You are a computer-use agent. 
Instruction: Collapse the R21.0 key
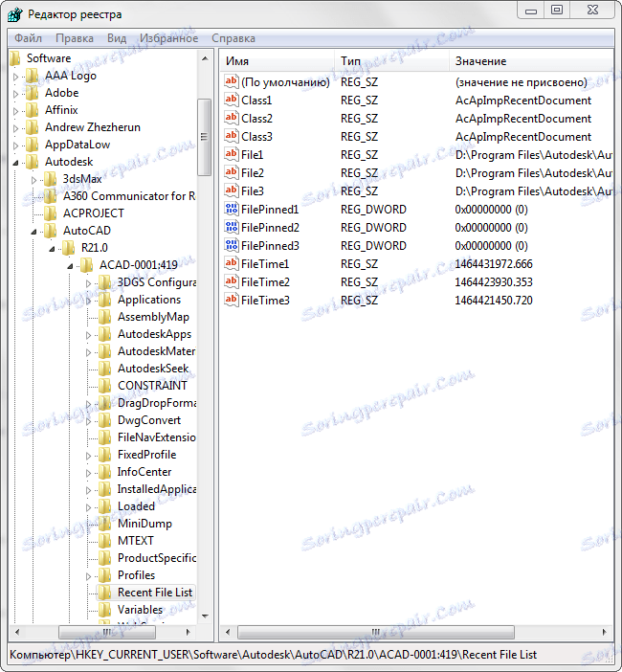click(52, 249)
